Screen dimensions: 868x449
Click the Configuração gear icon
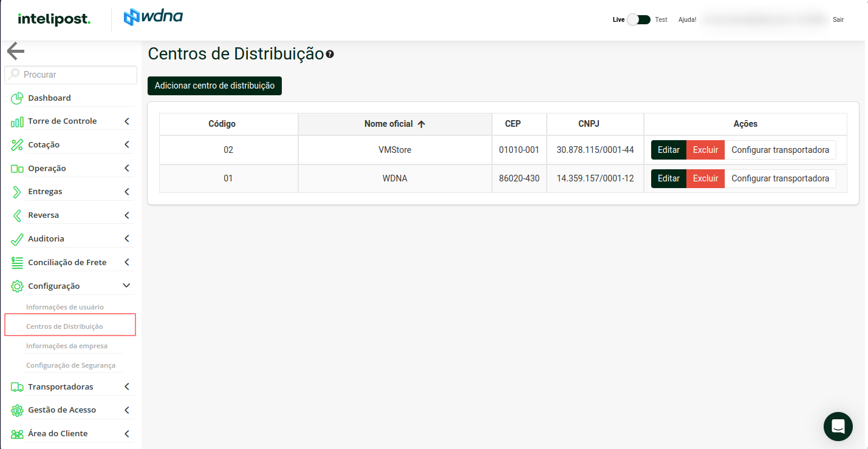point(17,286)
